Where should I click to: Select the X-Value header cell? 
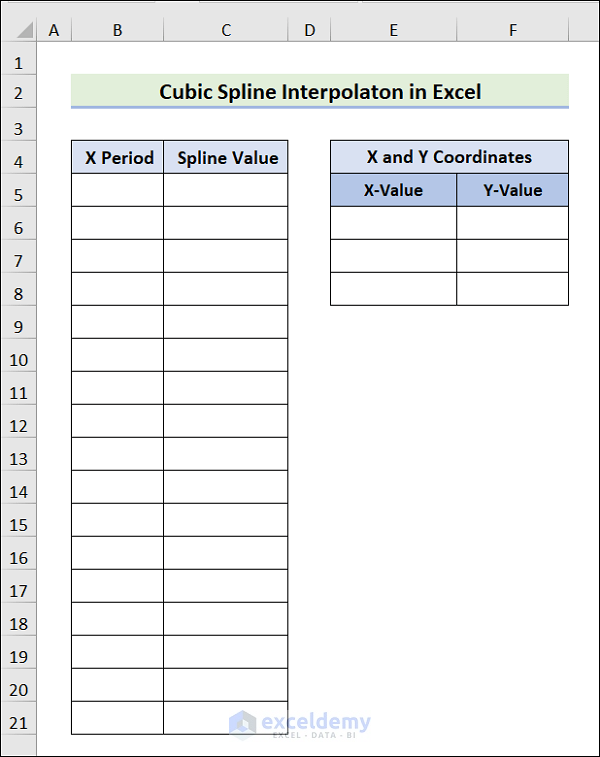(393, 190)
